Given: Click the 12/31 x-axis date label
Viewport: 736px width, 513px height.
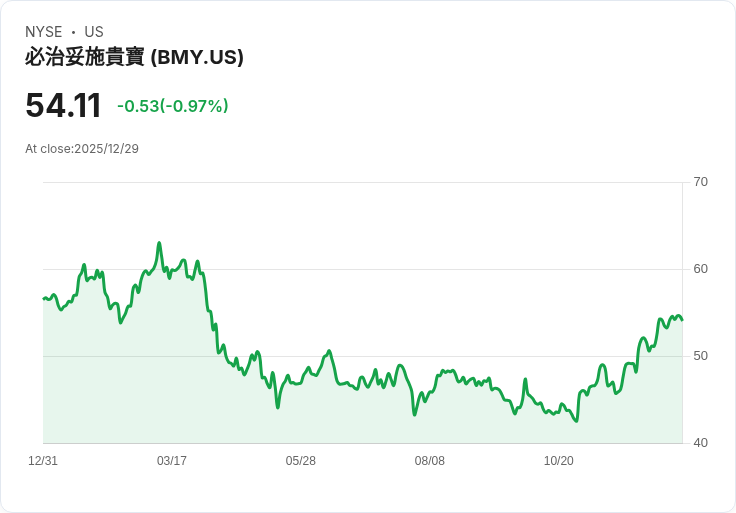Looking at the screenshot, I should click(43, 461).
